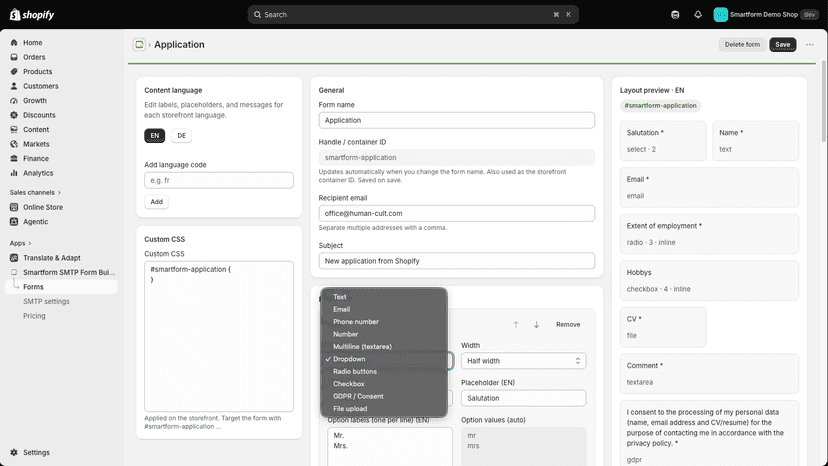Click the Orders icon in sidebar
The image size is (828, 466).
14,57
